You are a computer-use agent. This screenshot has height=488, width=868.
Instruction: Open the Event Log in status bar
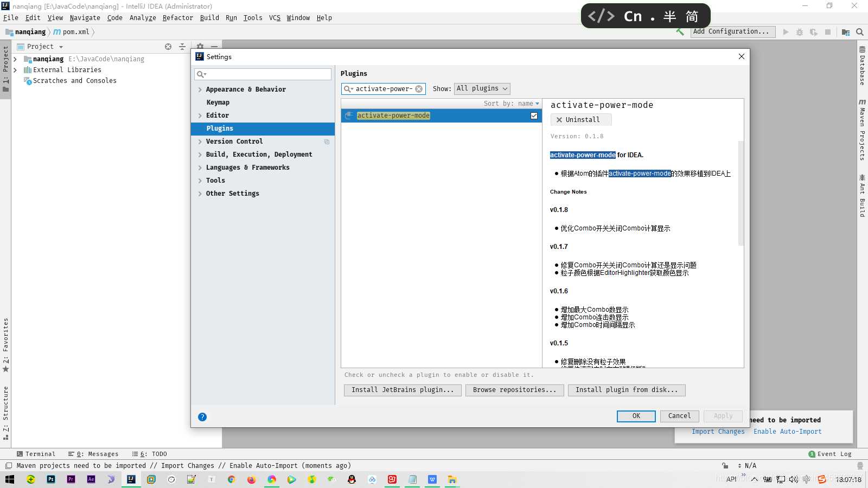(x=830, y=454)
